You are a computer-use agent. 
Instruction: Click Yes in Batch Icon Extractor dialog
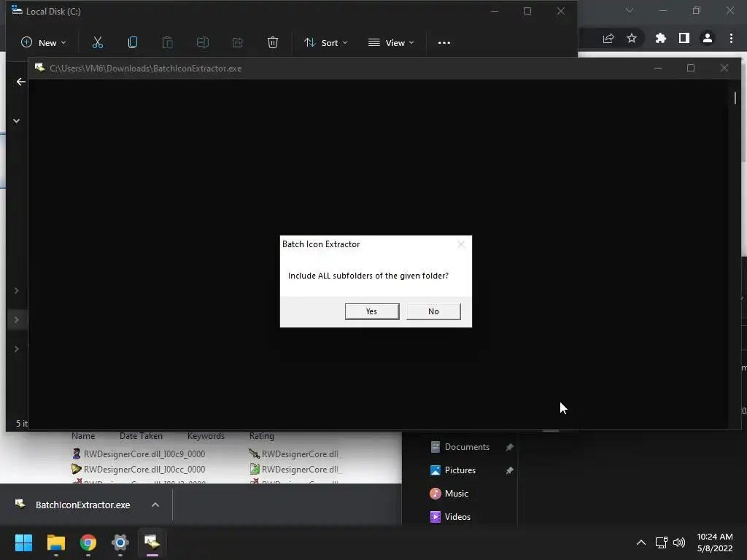tap(371, 311)
